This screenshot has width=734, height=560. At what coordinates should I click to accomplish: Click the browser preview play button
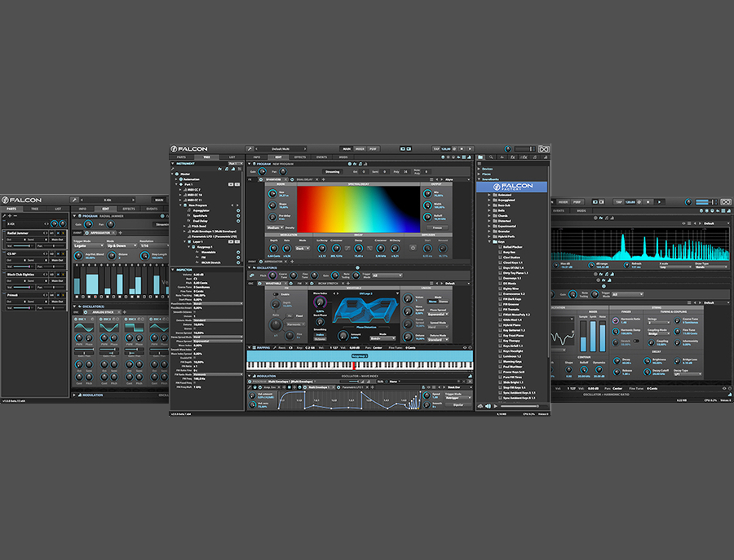tap(495, 406)
